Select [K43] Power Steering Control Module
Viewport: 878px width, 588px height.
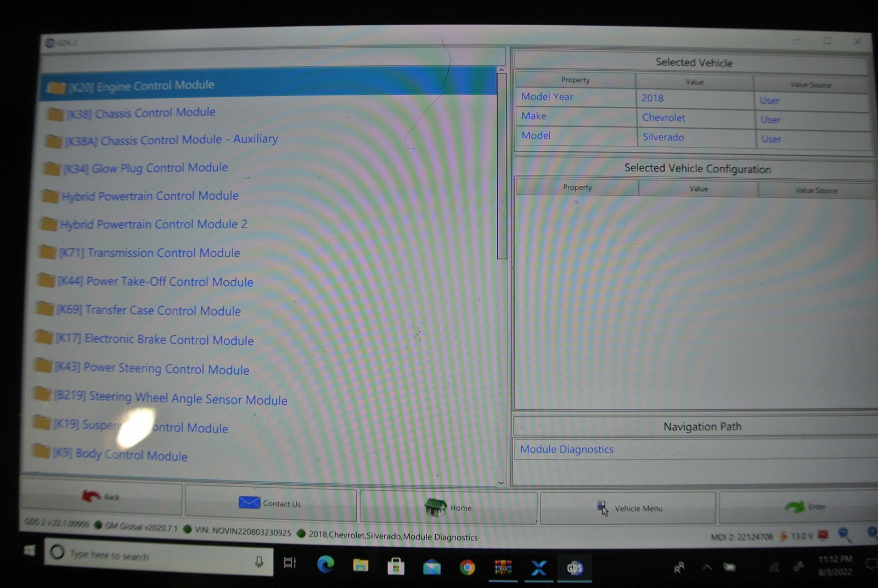pyautogui.click(x=152, y=368)
